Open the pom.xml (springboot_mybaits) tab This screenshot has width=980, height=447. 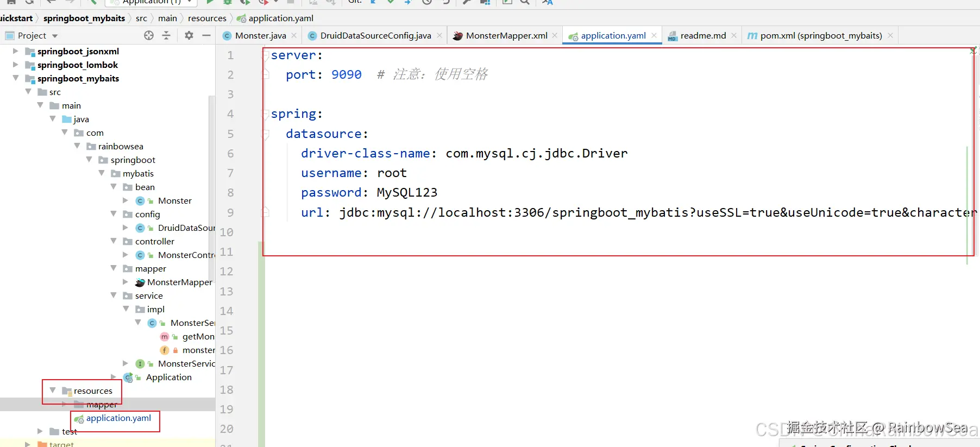(821, 35)
